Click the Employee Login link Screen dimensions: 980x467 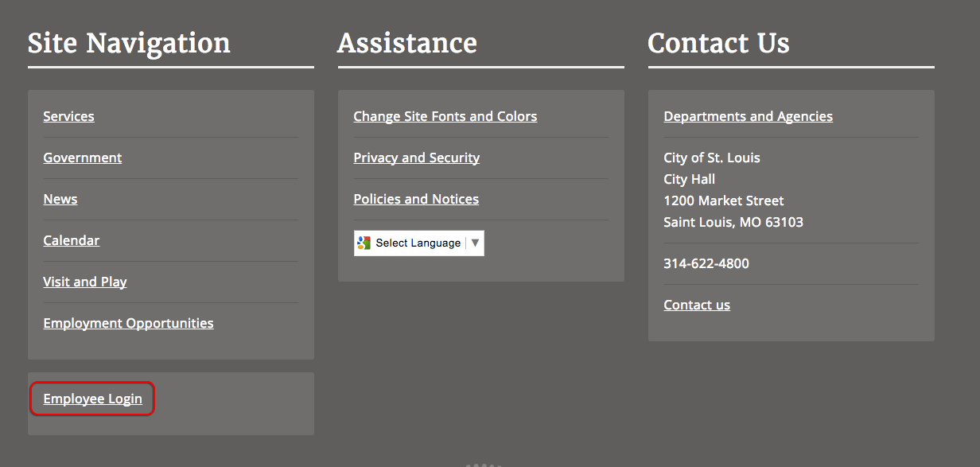(93, 399)
